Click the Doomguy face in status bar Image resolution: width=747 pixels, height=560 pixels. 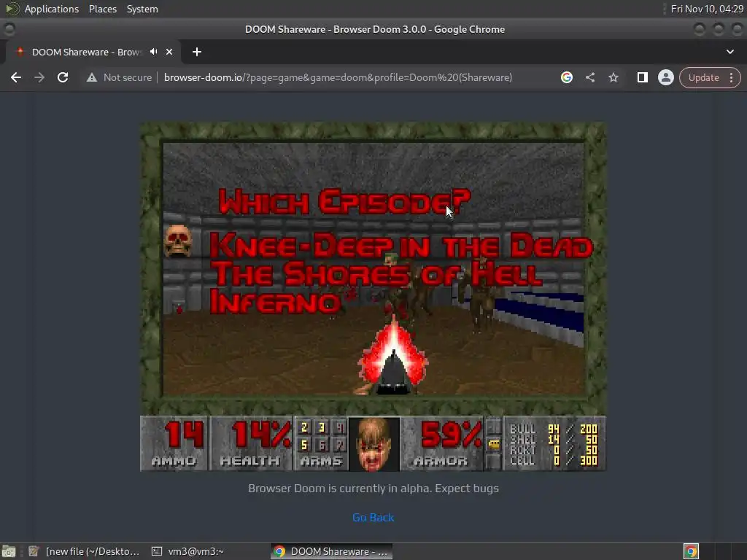click(x=374, y=444)
